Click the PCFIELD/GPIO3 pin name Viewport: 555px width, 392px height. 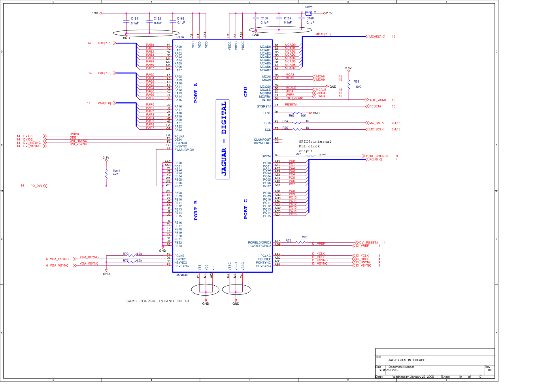[259, 243]
